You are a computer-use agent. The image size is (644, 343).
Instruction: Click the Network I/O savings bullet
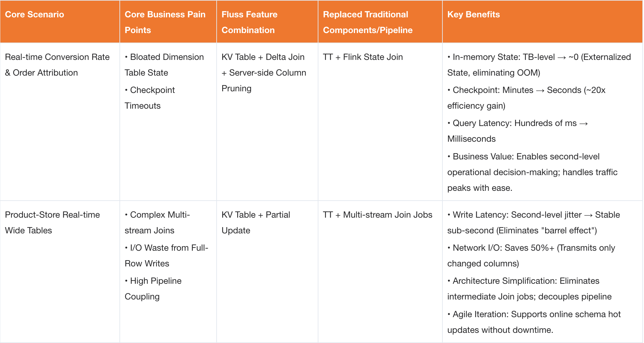[531, 256]
